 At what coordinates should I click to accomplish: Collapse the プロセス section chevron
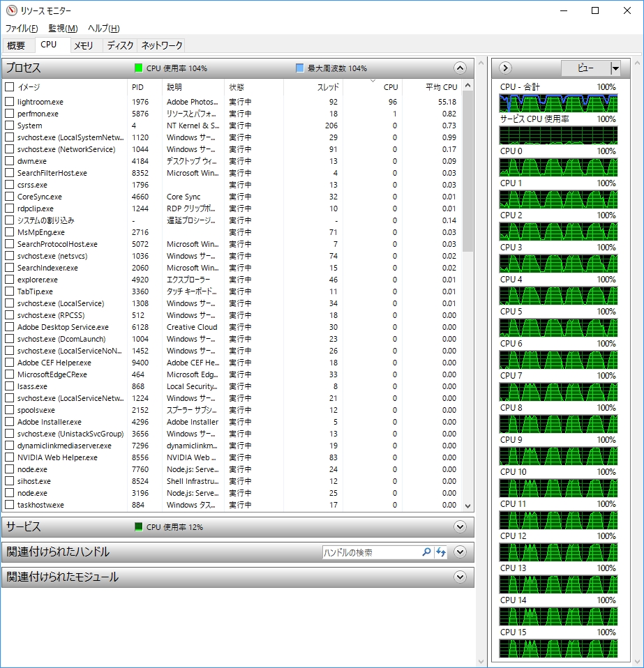(460, 68)
